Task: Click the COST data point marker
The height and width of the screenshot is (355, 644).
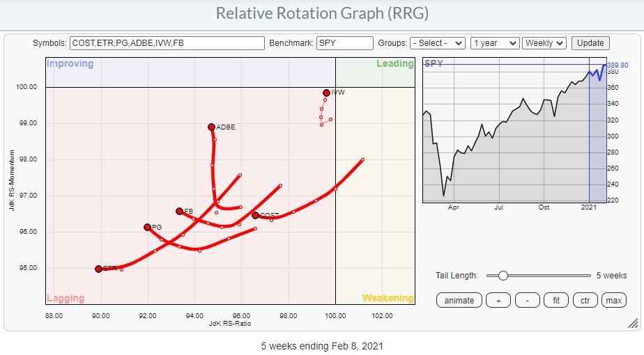Action: (x=255, y=215)
